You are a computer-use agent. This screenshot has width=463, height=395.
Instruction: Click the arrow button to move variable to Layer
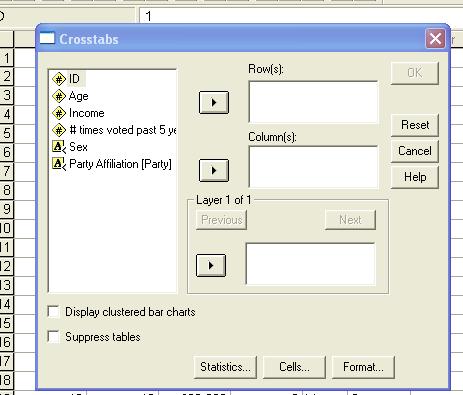point(211,265)
